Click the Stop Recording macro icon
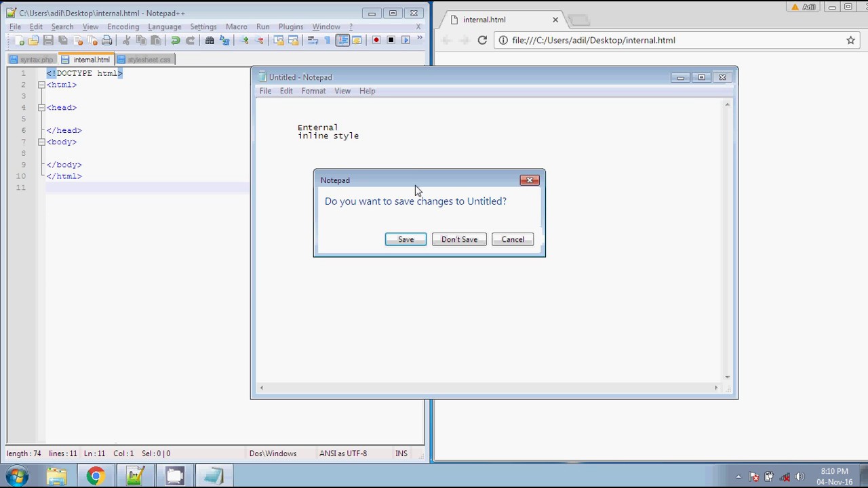Image resolution: width=868 pixels, height=488 pixels. click(391, 41)
